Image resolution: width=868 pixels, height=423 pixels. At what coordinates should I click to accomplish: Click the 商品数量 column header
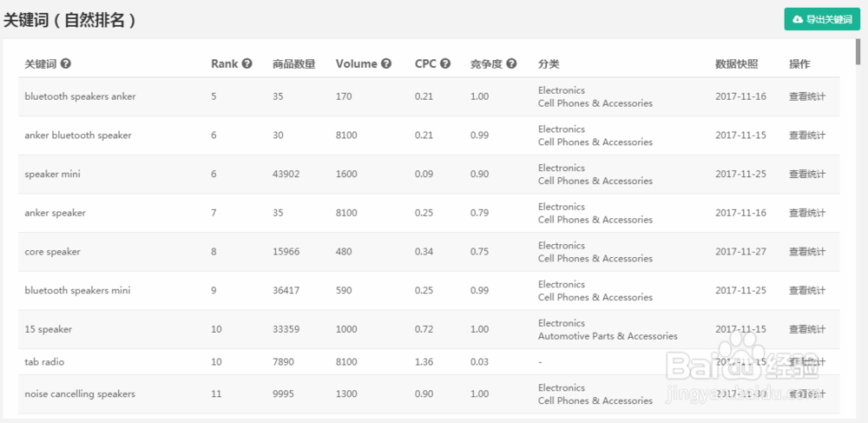[x=294, y=63]
